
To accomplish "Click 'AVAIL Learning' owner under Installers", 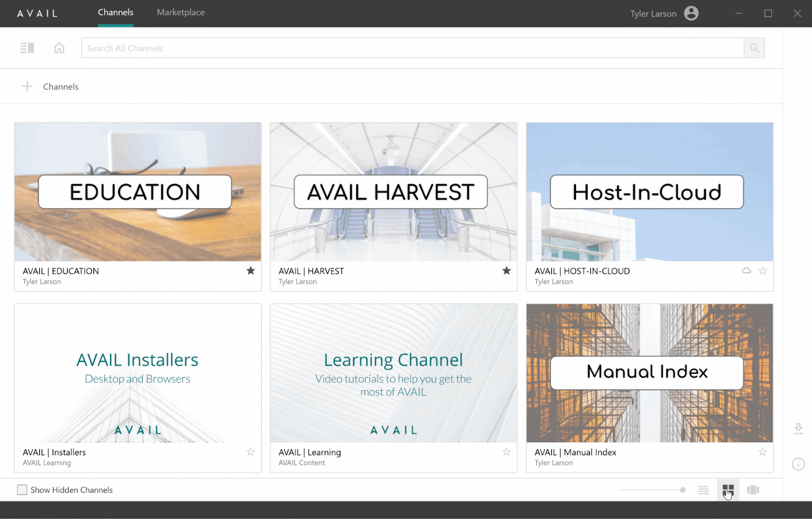I will pos(47,463).
